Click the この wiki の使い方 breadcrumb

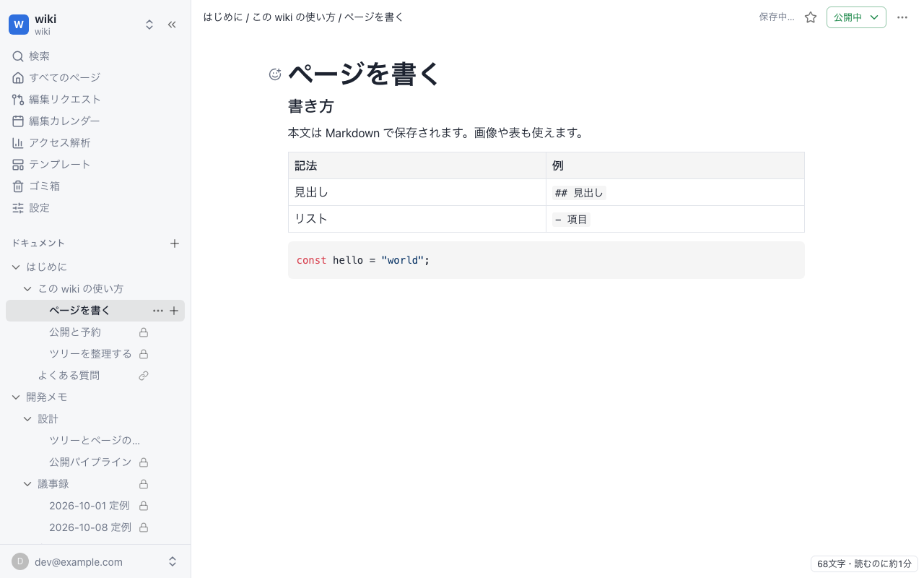[x=294, y=17]
